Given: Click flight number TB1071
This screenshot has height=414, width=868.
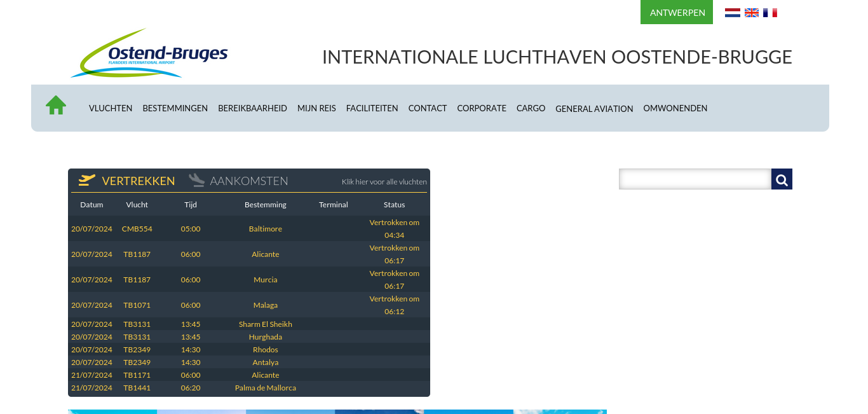Looking at the screenshot, I should [x=137, y=305].
